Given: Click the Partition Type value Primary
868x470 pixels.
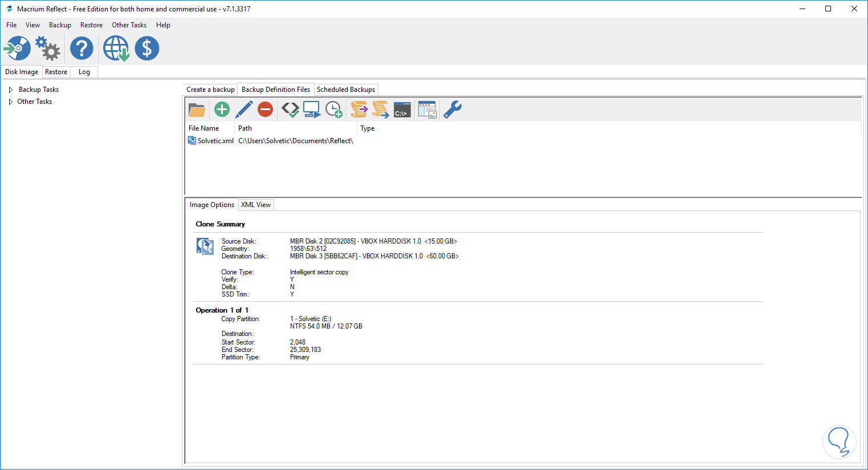Looking at the screenshot, I should tap(300, 357).
